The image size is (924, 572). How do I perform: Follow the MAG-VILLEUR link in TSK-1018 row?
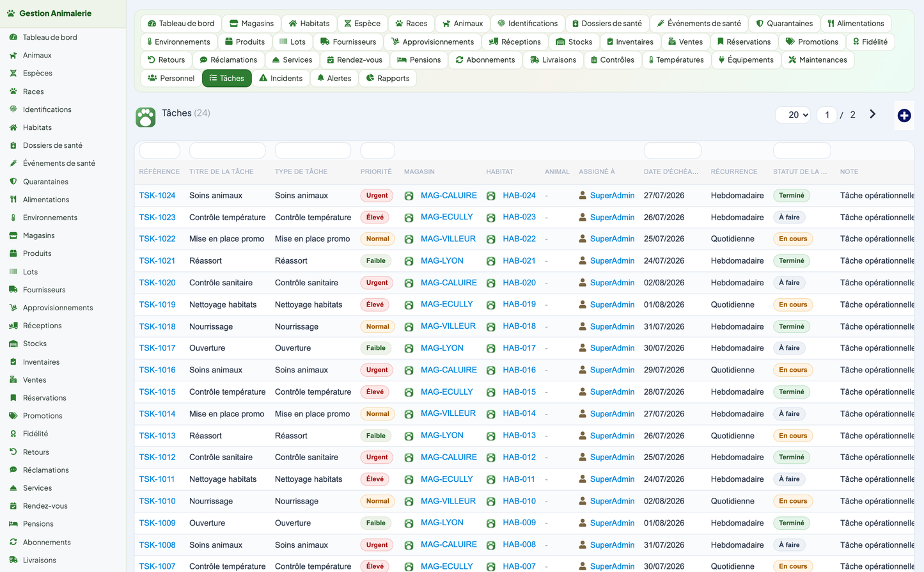click(448, 326)
